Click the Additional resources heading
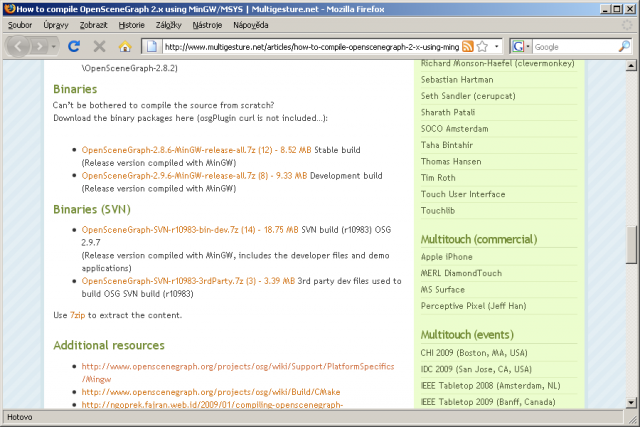Image resolution: width=640 pixels, height=427 pixels. [109, 345]
